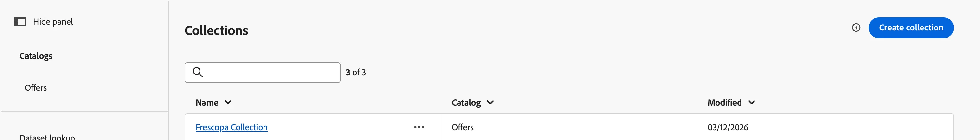
Task: Click the Modified column header label
Action: (x=725, y=103)
